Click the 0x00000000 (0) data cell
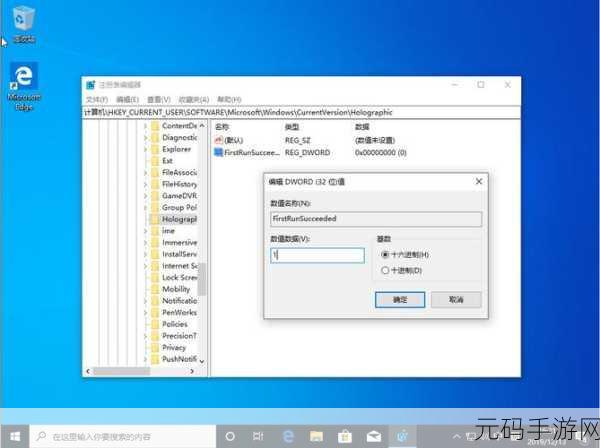The height and width of the screenshot is (448, 600). point(381,152)
